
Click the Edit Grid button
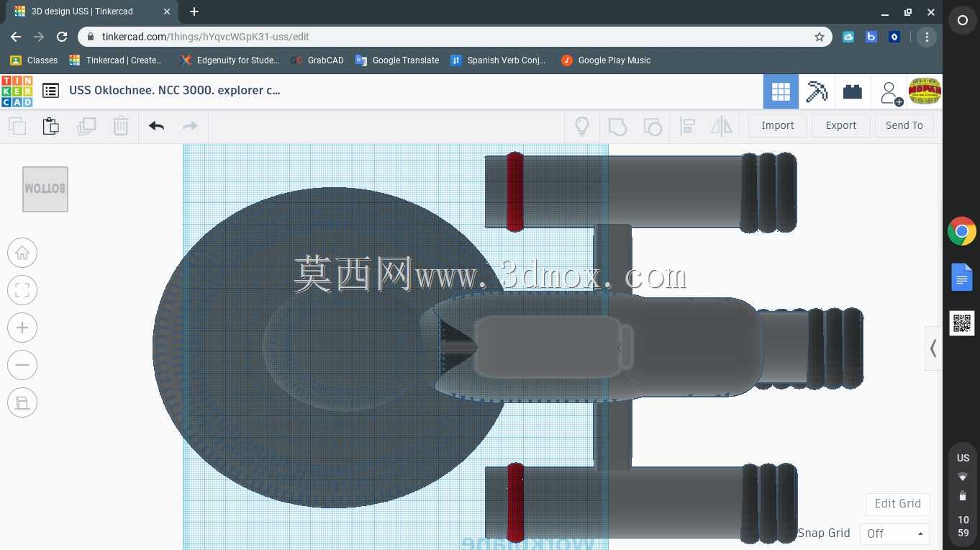(897, 503)
